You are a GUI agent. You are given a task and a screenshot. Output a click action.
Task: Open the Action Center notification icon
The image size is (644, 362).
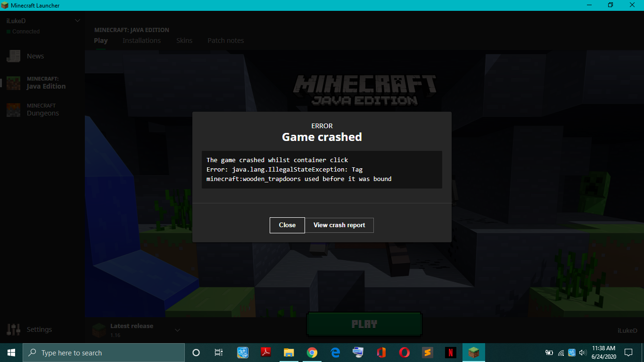628,353
